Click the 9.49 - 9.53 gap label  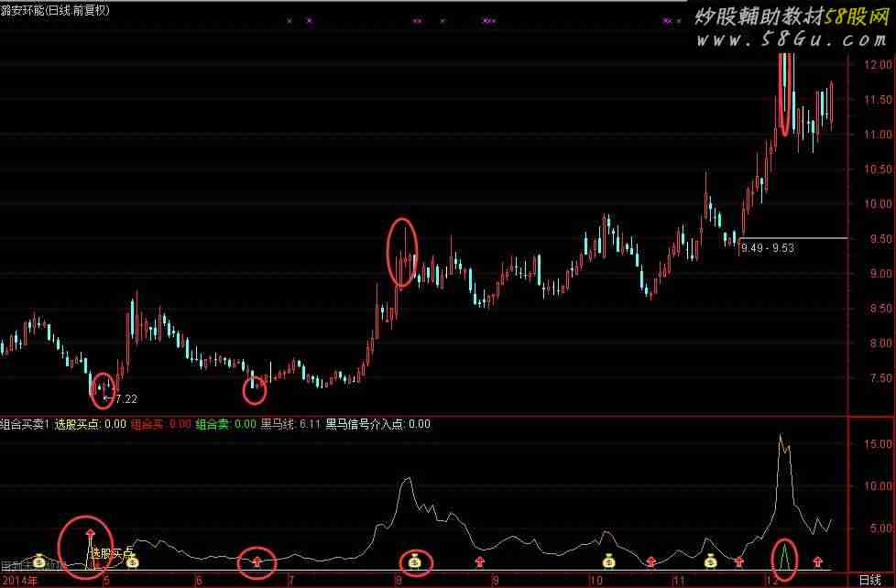tap(768, 248)
